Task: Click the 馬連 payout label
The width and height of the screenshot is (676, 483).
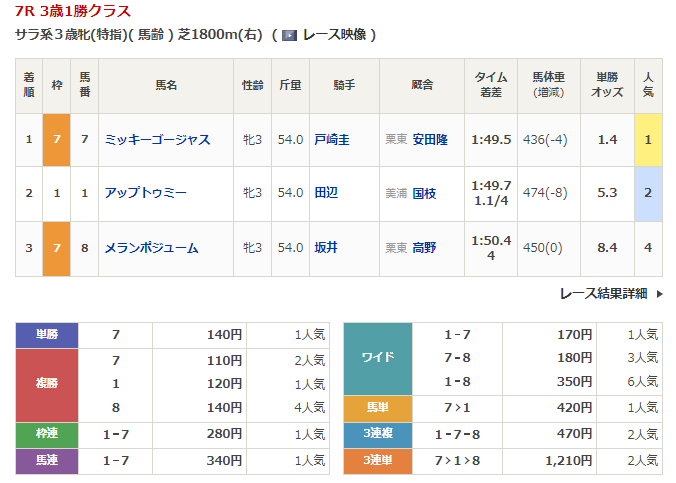Action: tap(47, 461)
